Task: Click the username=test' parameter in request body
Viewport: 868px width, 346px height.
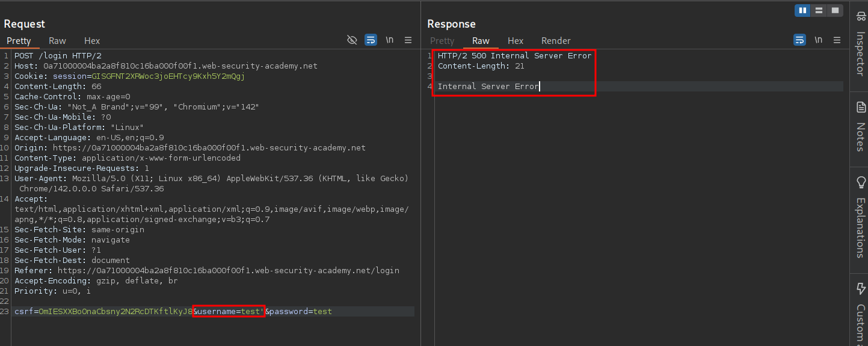Action: pos(230,312)
